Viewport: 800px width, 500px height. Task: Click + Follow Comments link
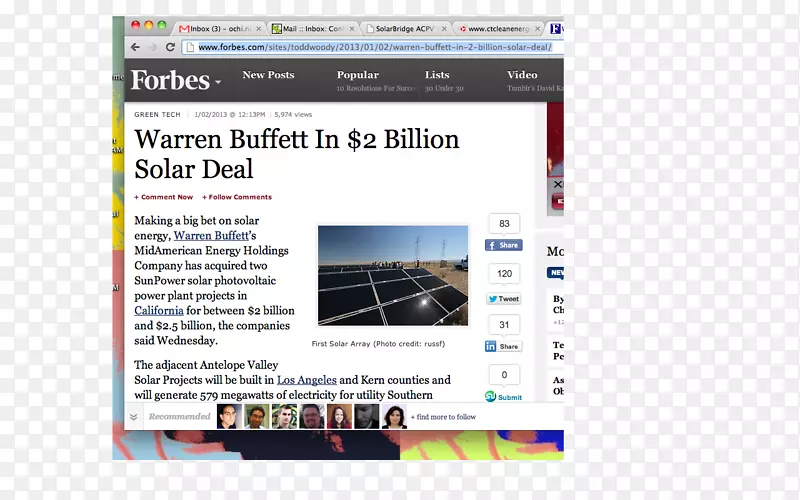point(237,197)
